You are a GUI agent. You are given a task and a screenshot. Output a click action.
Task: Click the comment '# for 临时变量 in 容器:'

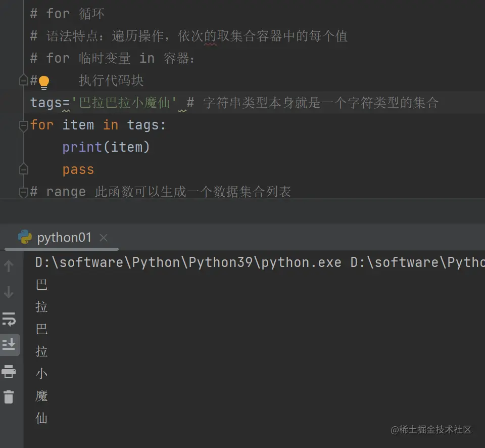tap(113, 58)
